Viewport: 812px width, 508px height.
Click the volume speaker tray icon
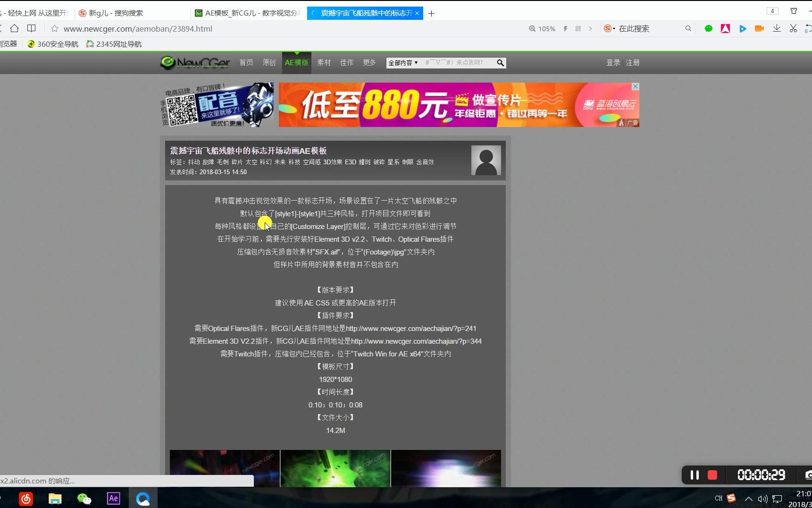(x=762, y=499)
